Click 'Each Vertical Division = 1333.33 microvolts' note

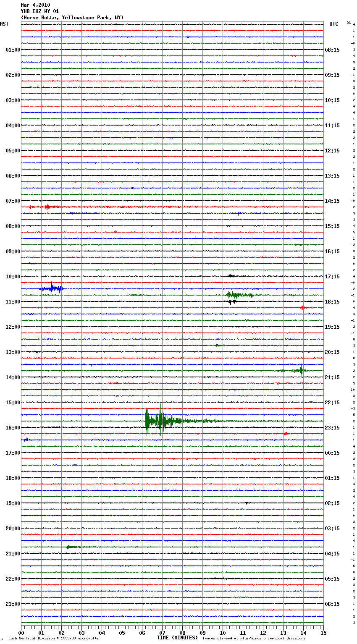tap(53, 639)
